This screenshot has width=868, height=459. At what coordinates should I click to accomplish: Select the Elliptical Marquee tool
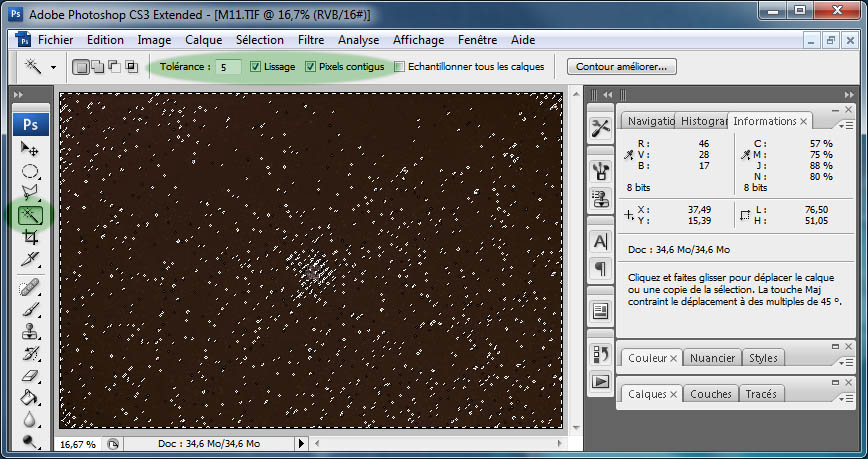[30, 171]
